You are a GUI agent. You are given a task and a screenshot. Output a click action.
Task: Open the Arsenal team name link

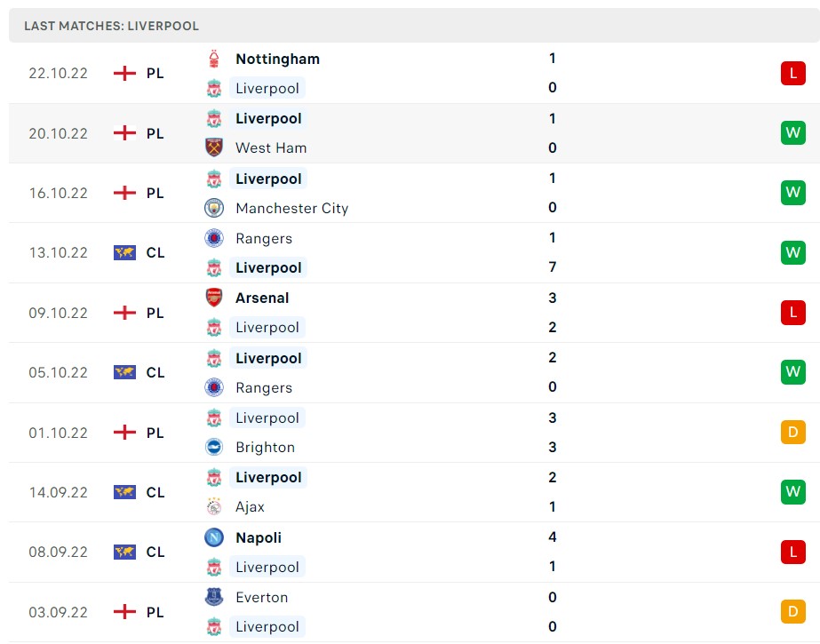(x=262, y=298)
